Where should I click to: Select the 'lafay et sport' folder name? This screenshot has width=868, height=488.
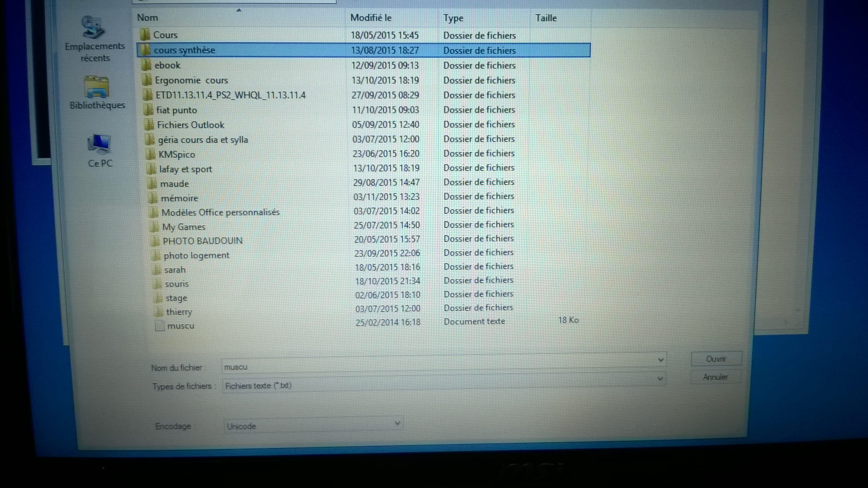click(186, 169)
